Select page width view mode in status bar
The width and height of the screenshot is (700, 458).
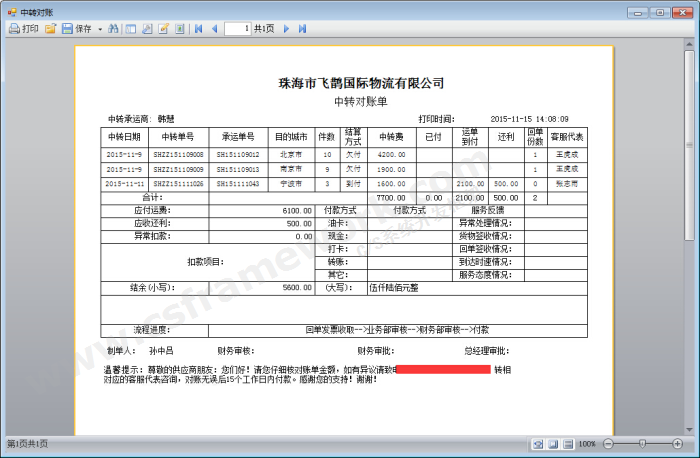(x=538, y=443)
